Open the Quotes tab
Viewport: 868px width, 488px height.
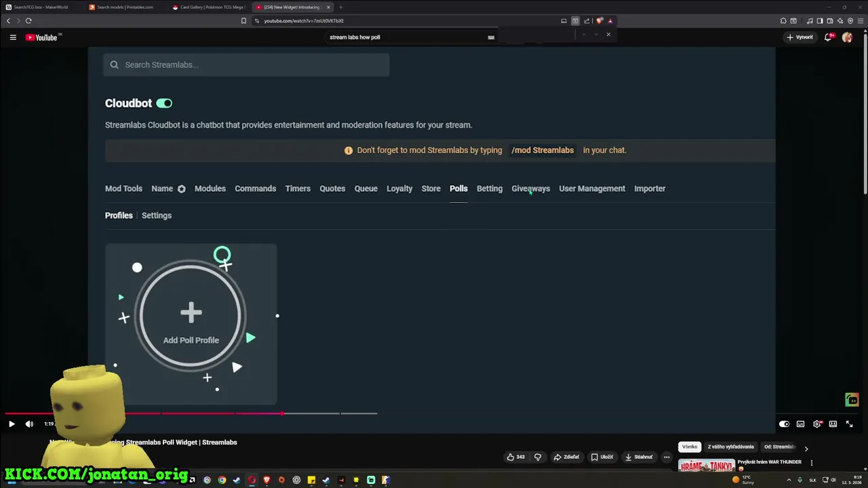click(x=332, y=188)
